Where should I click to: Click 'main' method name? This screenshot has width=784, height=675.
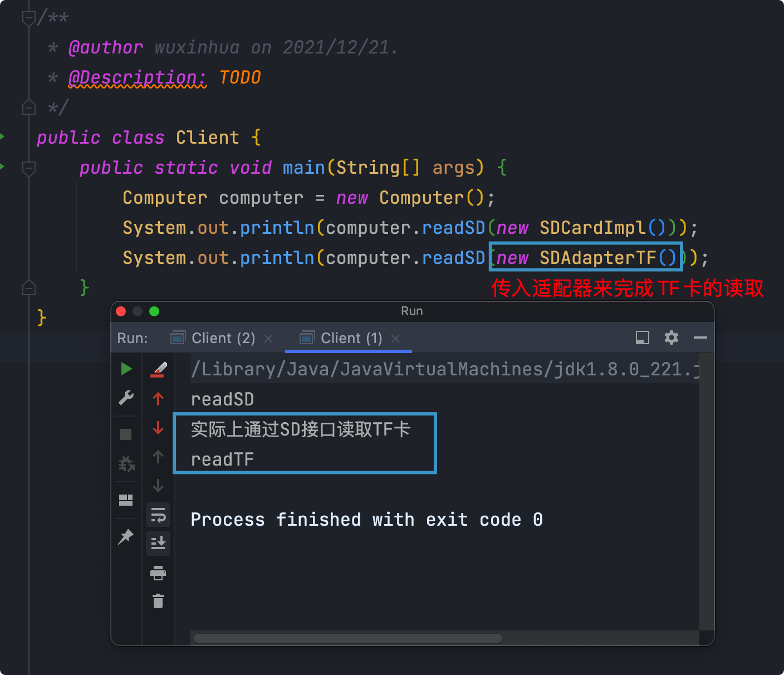pyautogui.click(x=303, y=168)
